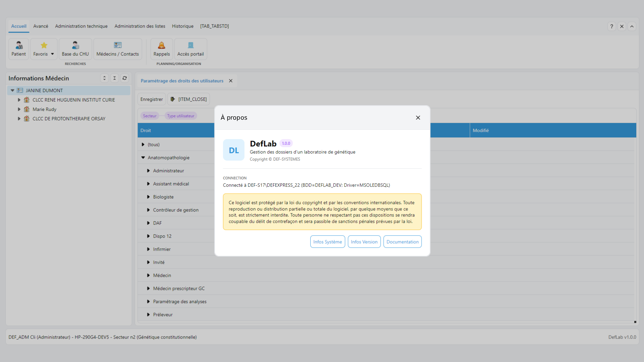Select Paramétrage des droits des utilisateurs tab
644x362 pixels.
pyautogui.click(x=182, y=81)
